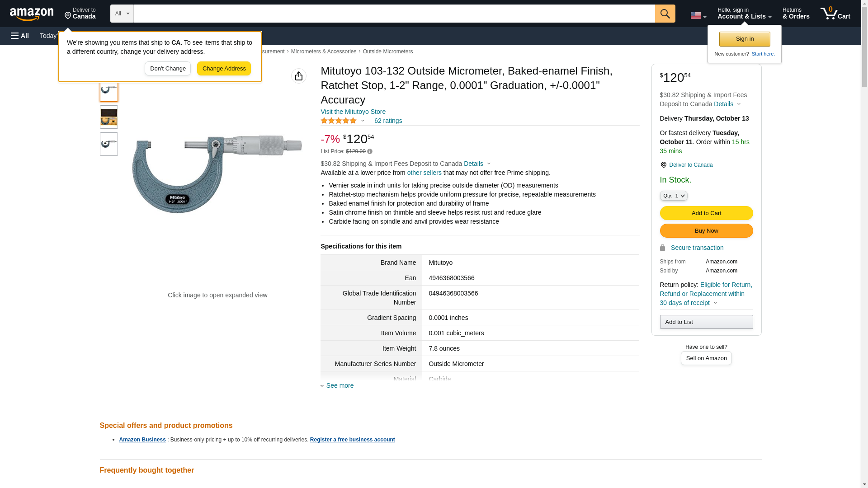Open Returns & Orders
The image size is (868, 488).
pos(796,14)
